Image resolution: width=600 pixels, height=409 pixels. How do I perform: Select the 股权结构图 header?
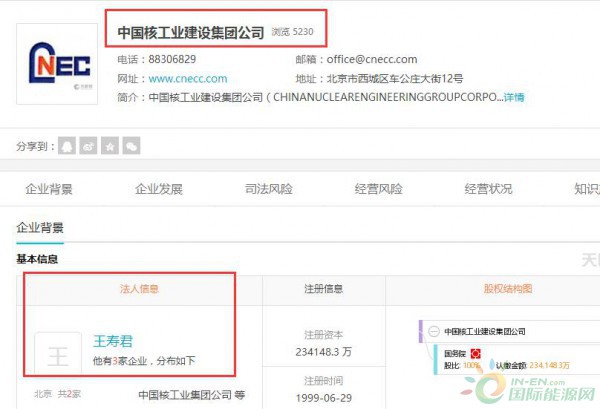(507, 289)
